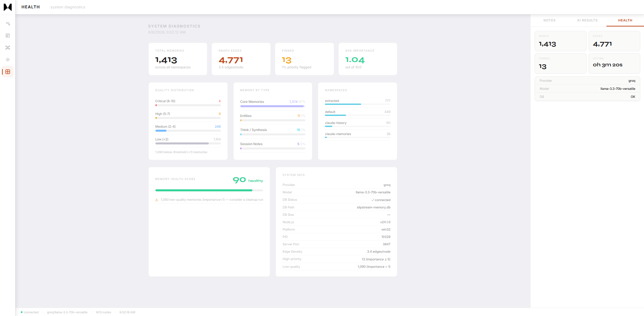
Task: Click the green connected status dot
Action: click(21, 312)
